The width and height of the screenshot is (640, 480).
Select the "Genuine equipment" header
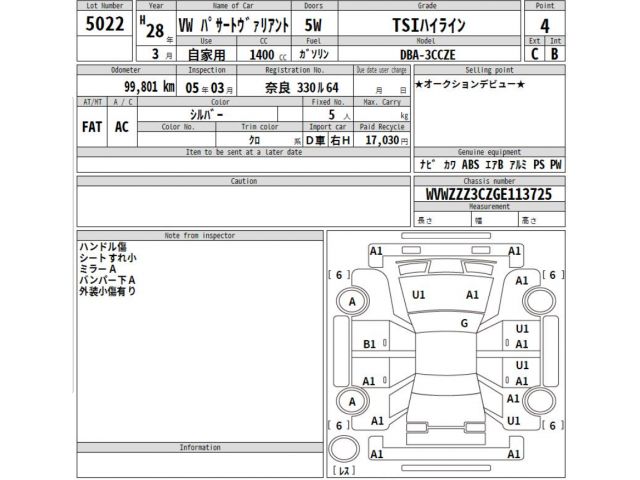pos(489,152)
